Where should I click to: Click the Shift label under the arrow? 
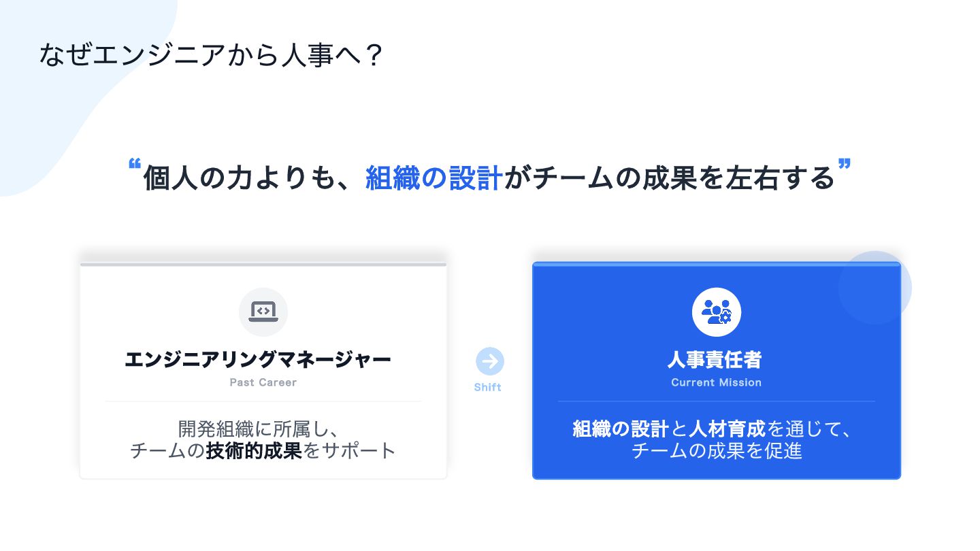488,387
